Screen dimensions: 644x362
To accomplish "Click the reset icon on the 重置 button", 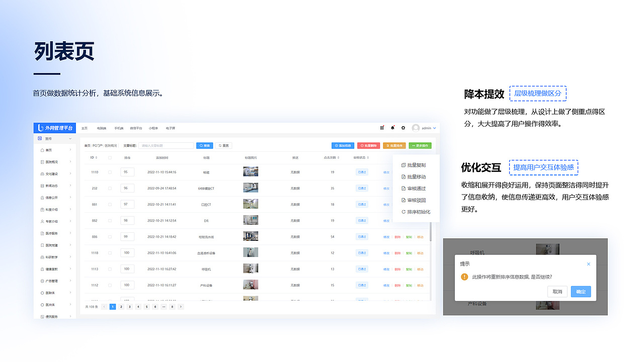I will 220,146.
